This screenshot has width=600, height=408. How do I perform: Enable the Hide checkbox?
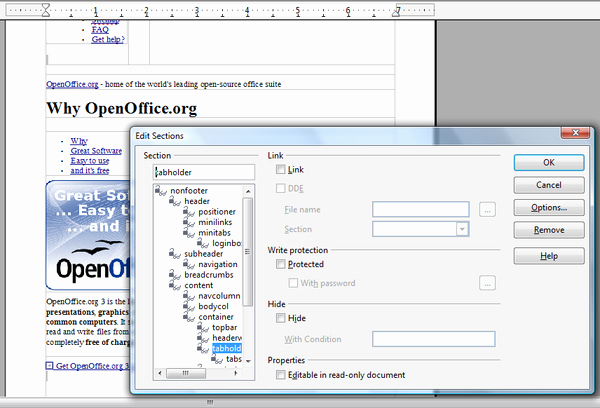click(x=280, y=318)
